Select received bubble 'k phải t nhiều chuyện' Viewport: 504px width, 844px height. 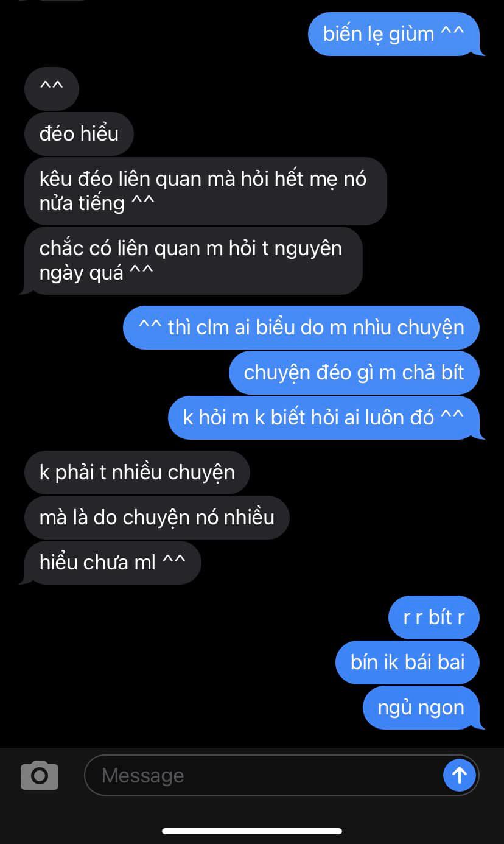[137, 473]
